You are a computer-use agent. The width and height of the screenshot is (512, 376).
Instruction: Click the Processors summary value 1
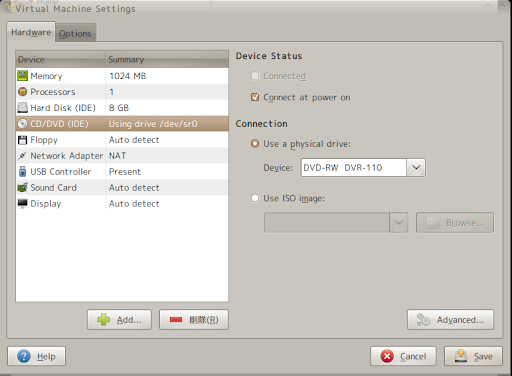coord(111,92)
